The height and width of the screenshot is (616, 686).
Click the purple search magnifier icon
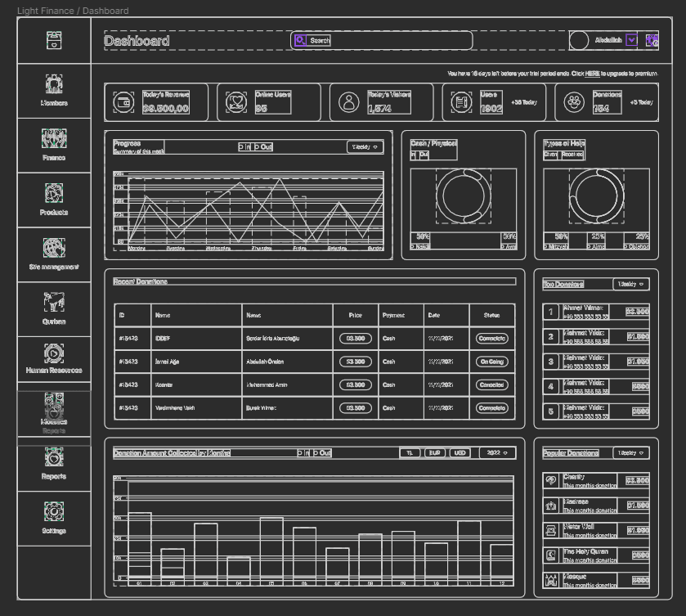point(300,40)
